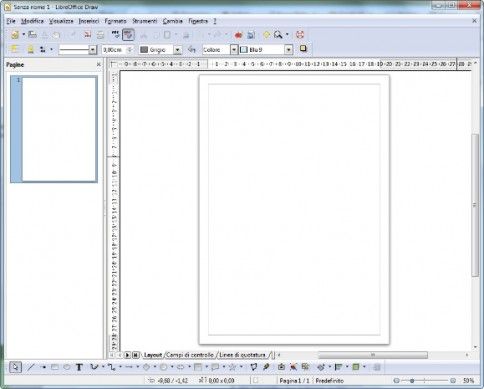Viewport: 484px width, 389px height.
Task: Open the Inserisci menu
Action: [89, 21]
